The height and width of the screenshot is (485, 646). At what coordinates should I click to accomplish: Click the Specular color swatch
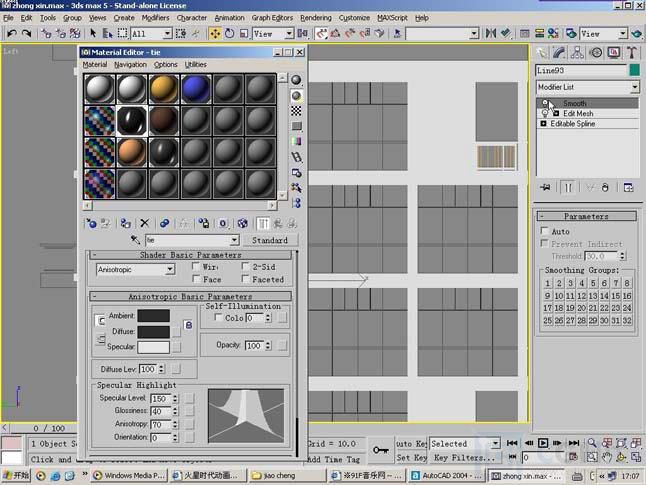point(153,347)
